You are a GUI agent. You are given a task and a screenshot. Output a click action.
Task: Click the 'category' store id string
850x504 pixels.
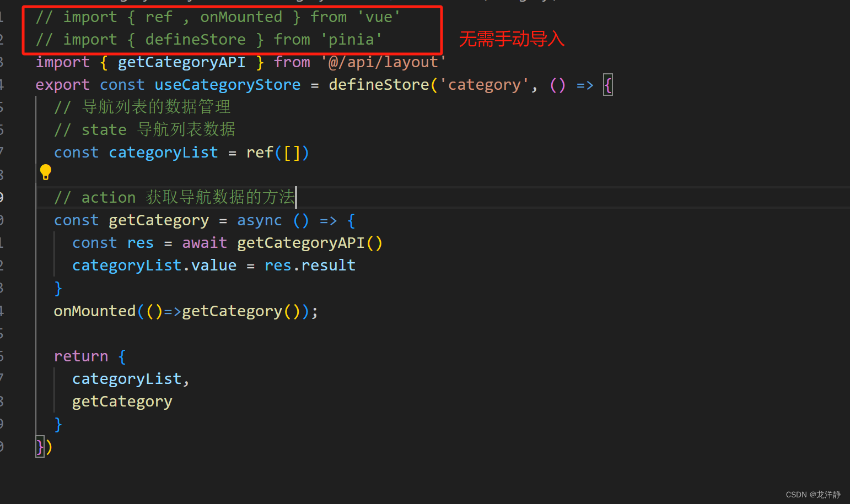[483, 84]
